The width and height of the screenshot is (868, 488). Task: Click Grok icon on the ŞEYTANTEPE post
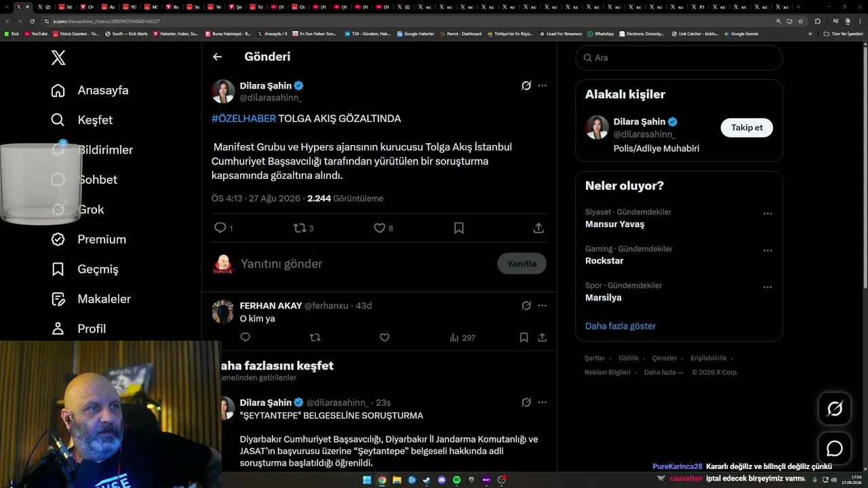pyautogui.click(x=526, y=403)
